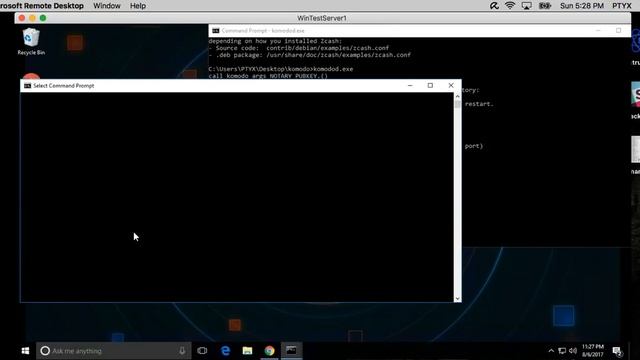Viewport: 640px width, 360px height.
Task: Click the script-like icon left of Wi-Fi
Action: [494, 6]
